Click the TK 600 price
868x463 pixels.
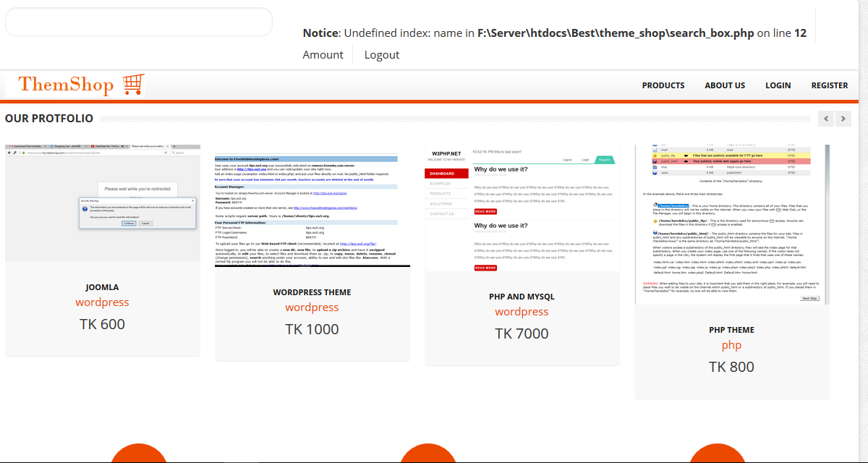click(x=102, y=324)
